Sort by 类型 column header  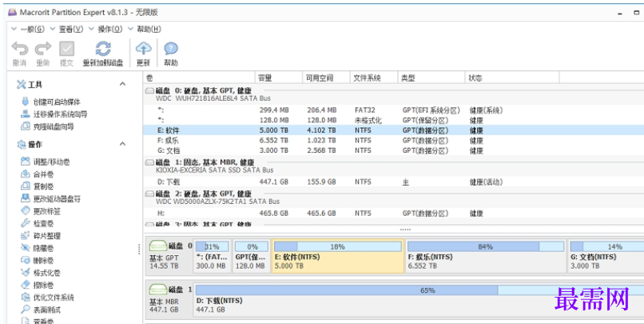(x=431, y=78)
